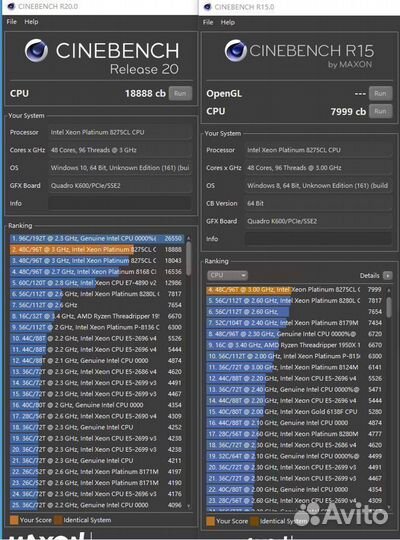Select R15 row 19 32C/64T scoring 4499
400x540 pixels.
(x=296, y=456)
